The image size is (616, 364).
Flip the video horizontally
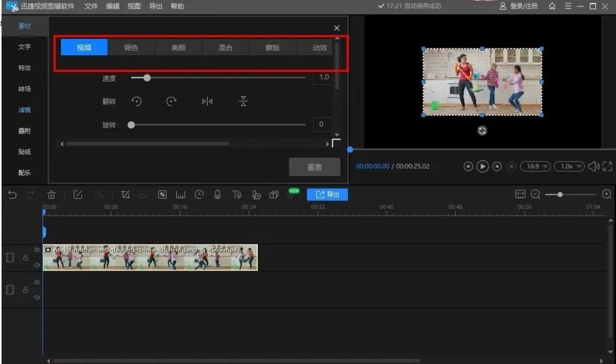[207, 101]
